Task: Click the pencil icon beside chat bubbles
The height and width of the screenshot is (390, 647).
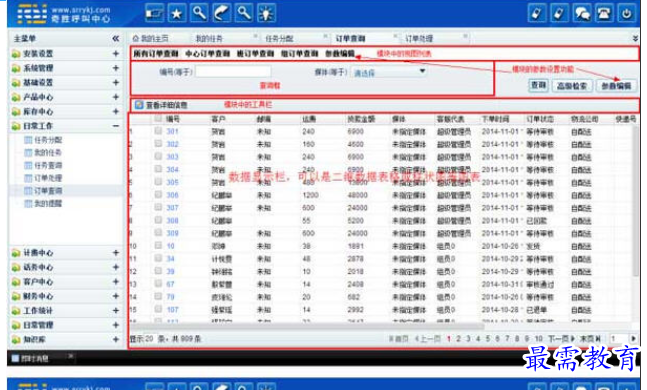Action: 559,14
